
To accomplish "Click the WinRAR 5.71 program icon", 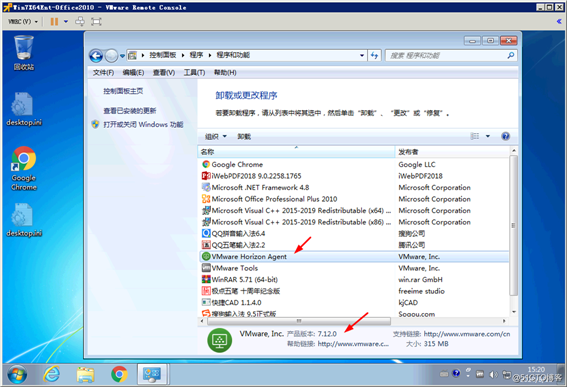I will [x=206, y=280].
